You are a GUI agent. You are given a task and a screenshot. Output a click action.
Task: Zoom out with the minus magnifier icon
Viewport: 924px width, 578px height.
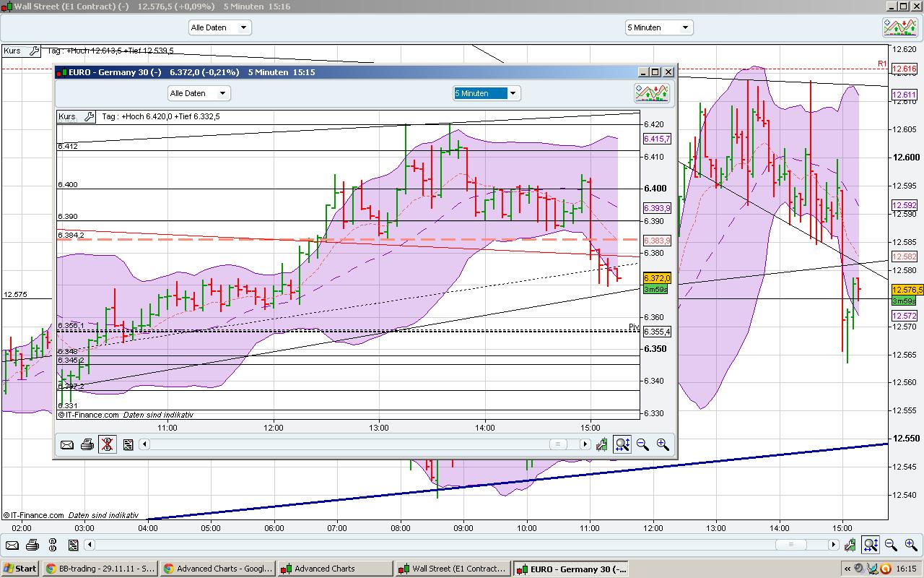pyautogui.click(x=642, y=444)
